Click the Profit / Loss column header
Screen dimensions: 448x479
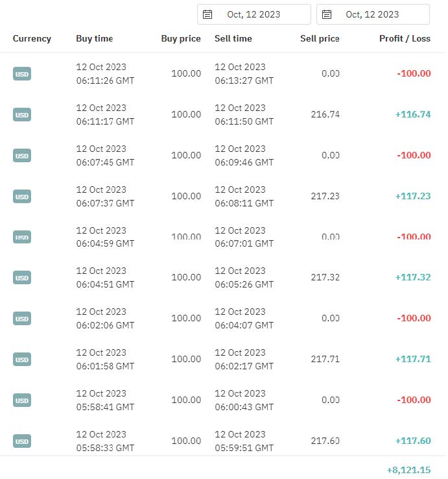click(x=405, y=38)
